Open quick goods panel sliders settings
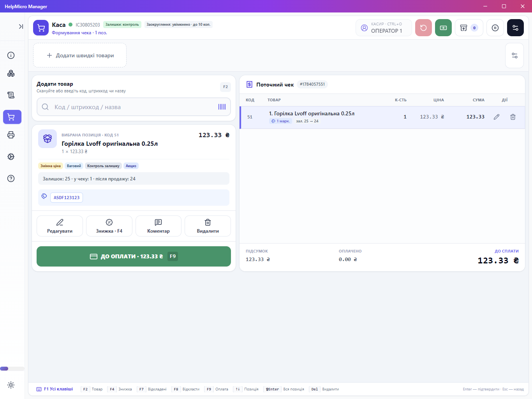 (514, 55)
